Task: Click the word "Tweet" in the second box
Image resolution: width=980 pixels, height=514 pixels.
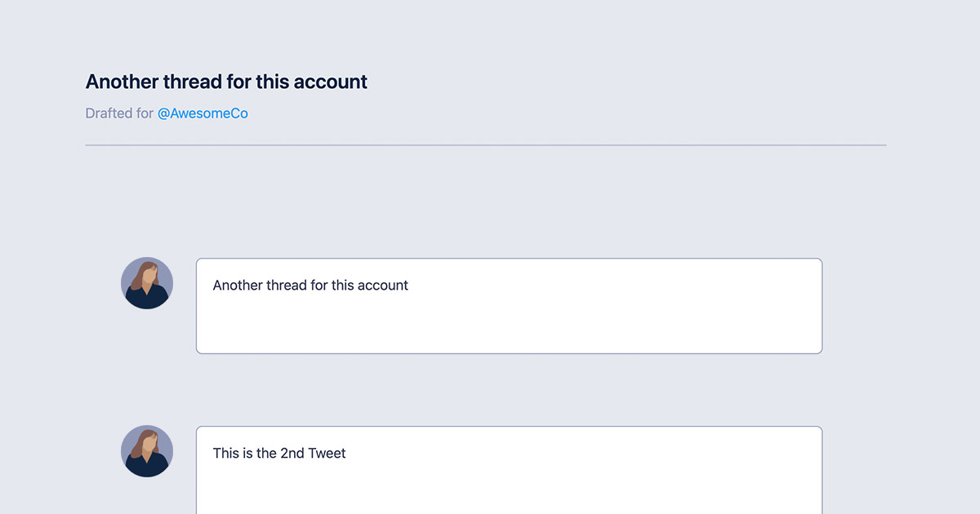Action: click(327, 453)
